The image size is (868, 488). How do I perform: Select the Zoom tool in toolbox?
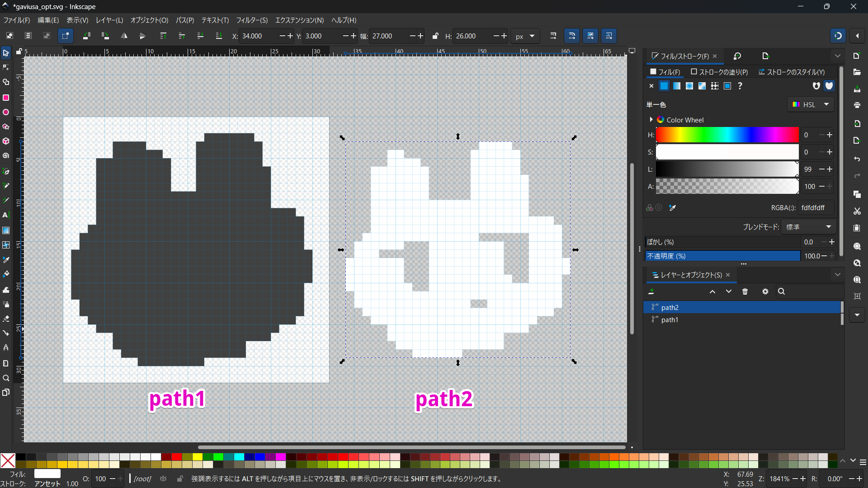point(6,378)
